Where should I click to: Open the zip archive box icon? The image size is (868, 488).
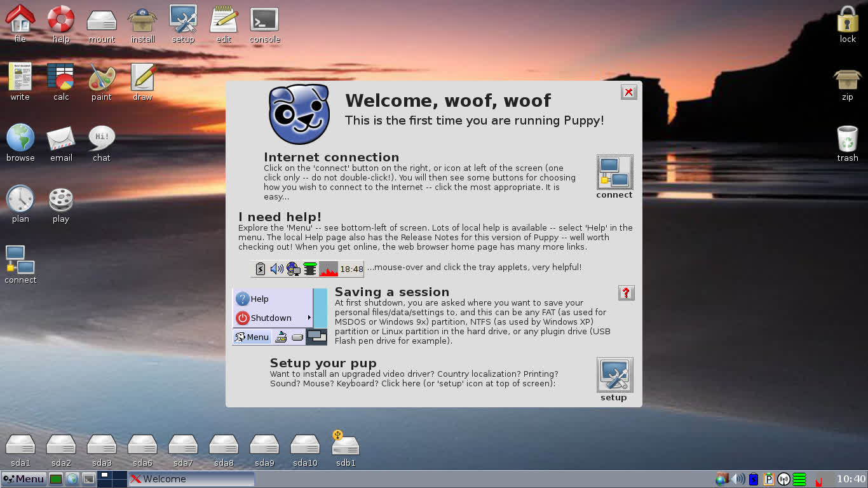coord(848,79)
